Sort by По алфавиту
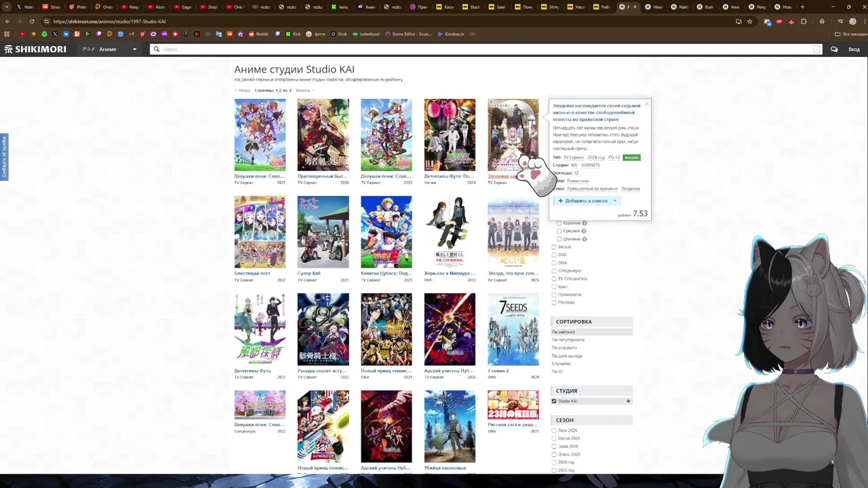The image size is (868, 488). [565, 348]
